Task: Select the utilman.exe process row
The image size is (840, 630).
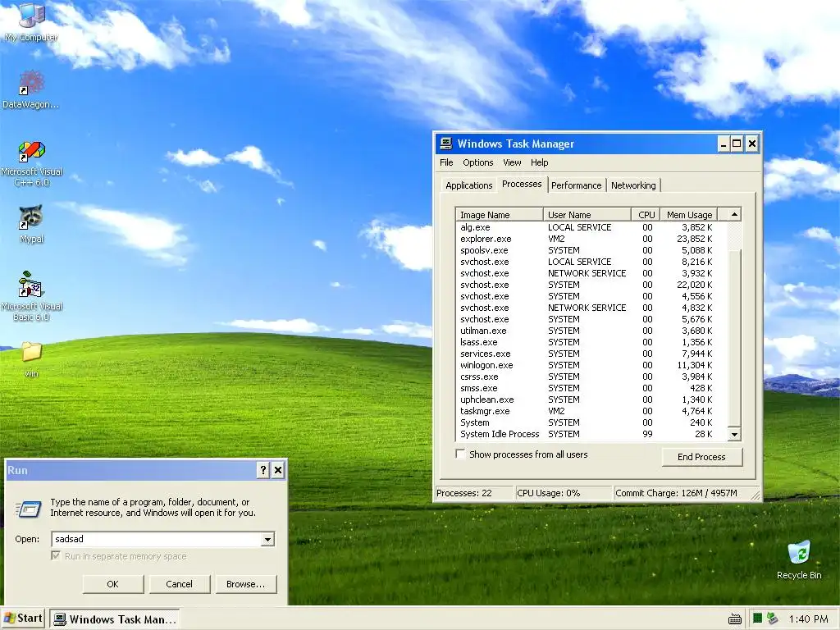Action: pyautogui.click(x=591, y=331)
